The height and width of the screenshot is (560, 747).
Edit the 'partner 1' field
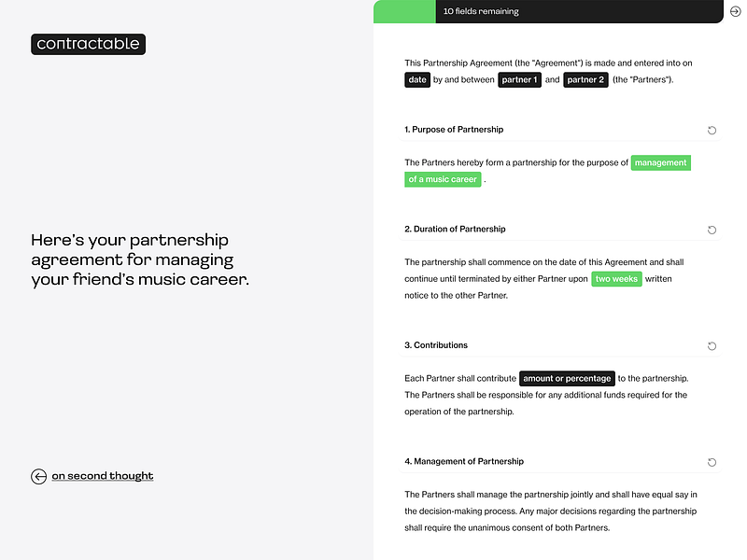[519, 79]
